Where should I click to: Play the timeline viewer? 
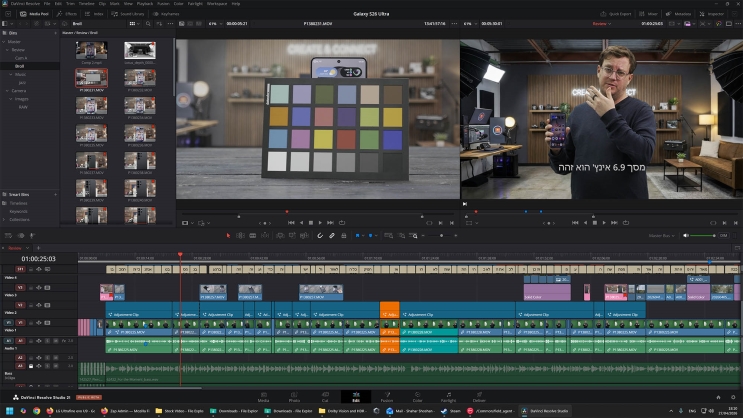pyautogui.click(x=604, y=223)
